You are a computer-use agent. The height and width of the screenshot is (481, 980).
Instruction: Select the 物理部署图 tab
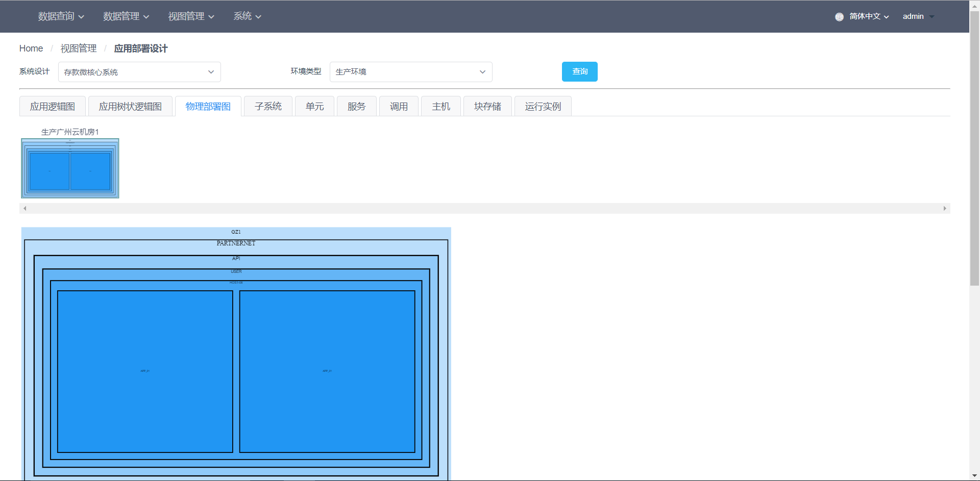pos(208,106)
